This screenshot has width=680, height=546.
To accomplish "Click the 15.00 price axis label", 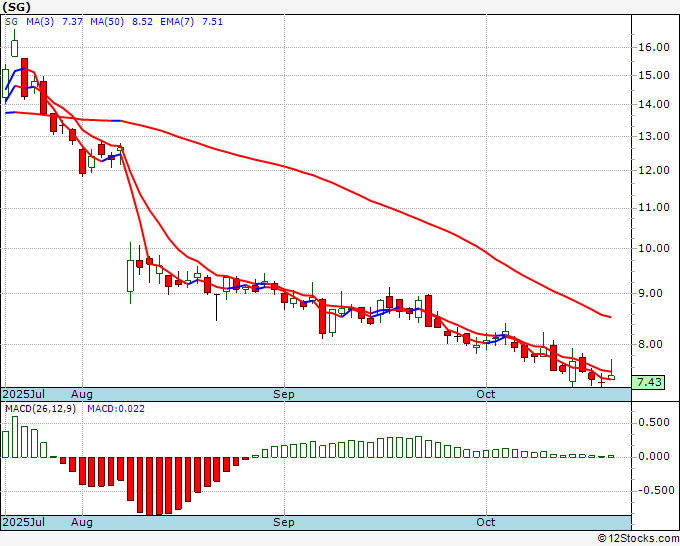I will 654,75.
